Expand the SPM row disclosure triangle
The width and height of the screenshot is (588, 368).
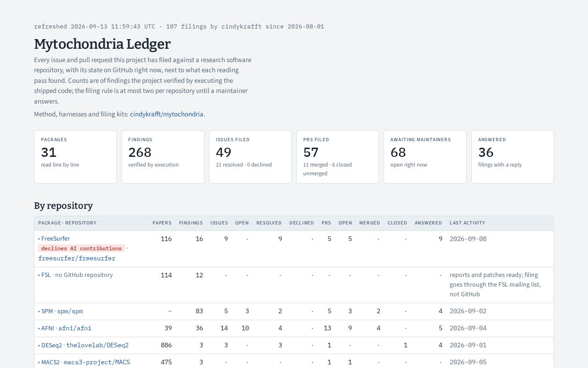point(40,311)
